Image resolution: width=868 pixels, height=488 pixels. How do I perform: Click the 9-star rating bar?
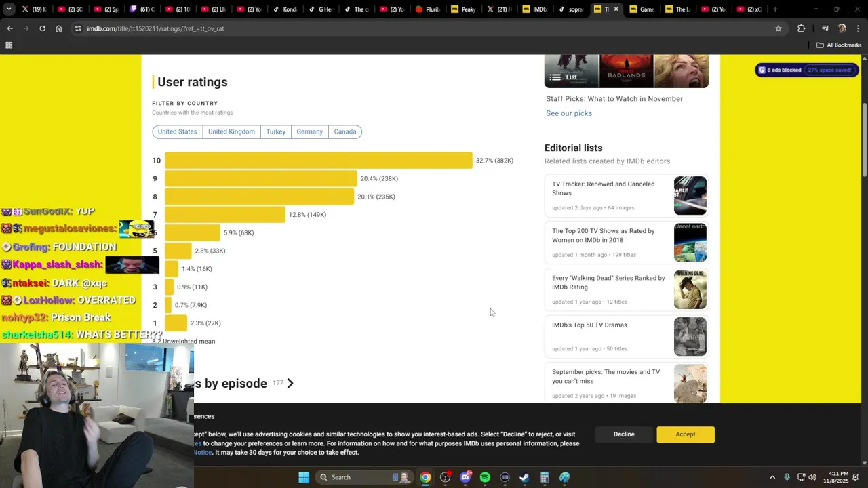click(x=260, y=178)
